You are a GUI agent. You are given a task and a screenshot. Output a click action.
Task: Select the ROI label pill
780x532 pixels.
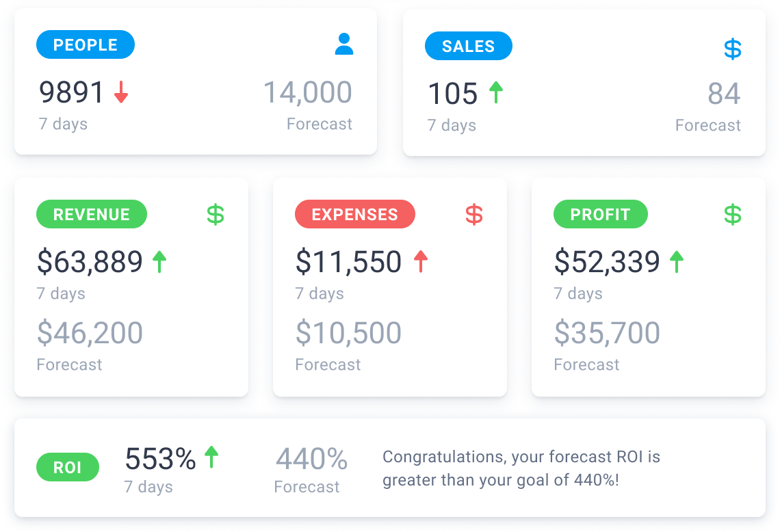click(68, 467)
